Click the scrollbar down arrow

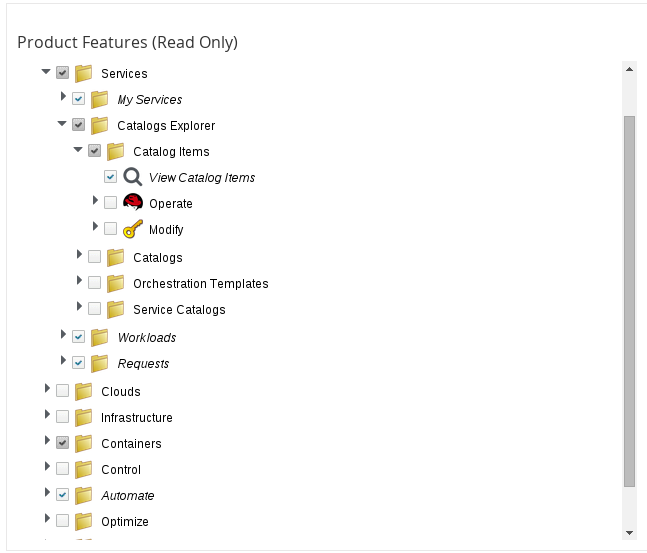(x=629, y=533)
